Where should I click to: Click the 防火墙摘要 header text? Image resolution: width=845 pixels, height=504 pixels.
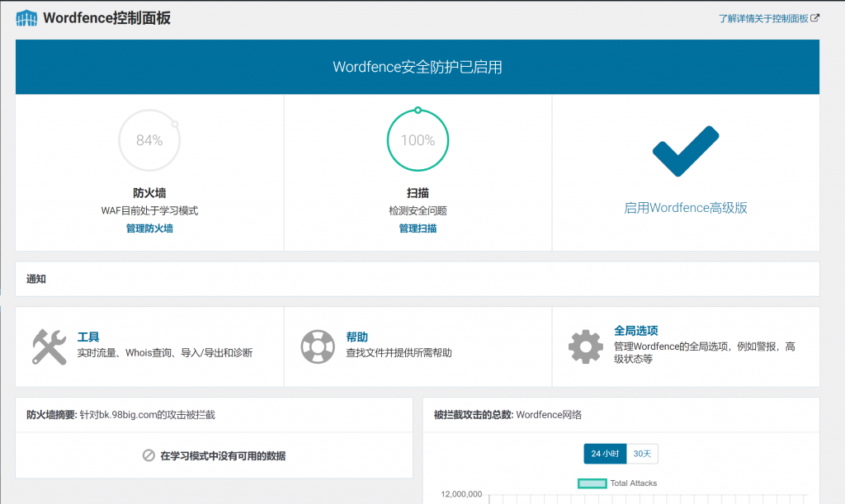(x=52, y=415)
